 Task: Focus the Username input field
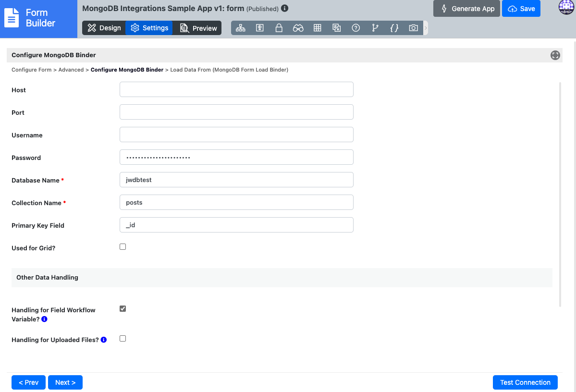pos(236,135)
